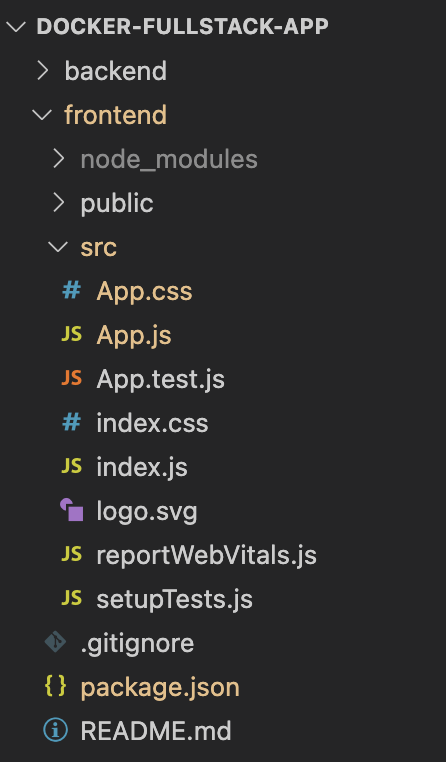Viewport: 446px width, 762px height.
Task: Select the frontend folder name
Action: pos(116,115)
